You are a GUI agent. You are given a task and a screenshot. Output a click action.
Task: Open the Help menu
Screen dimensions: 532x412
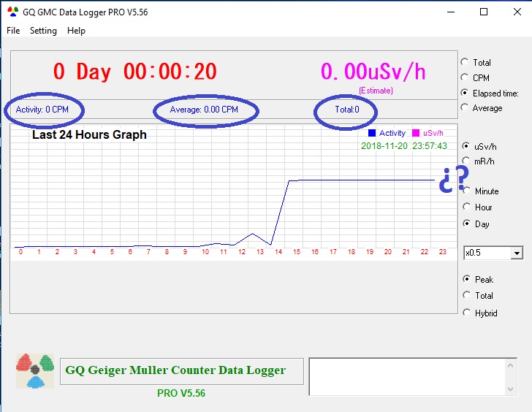(76, 31)
